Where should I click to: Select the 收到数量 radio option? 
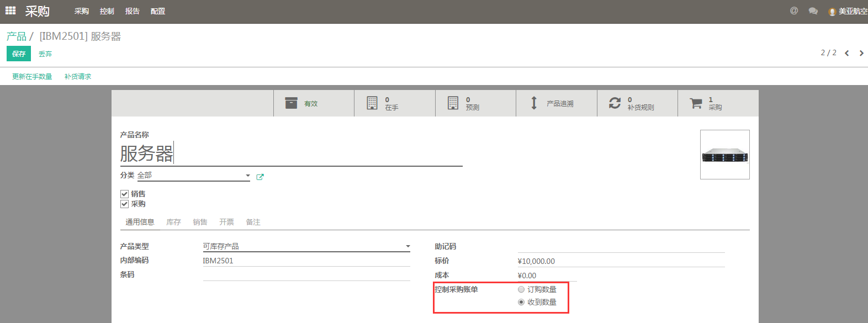point(521,302)
